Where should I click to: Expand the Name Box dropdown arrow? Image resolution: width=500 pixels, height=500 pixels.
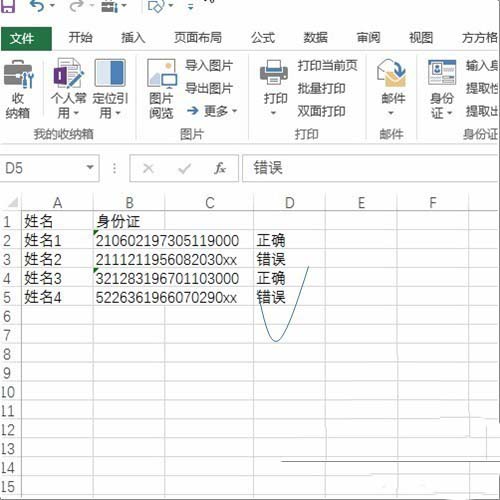click(x=89, y=167)
